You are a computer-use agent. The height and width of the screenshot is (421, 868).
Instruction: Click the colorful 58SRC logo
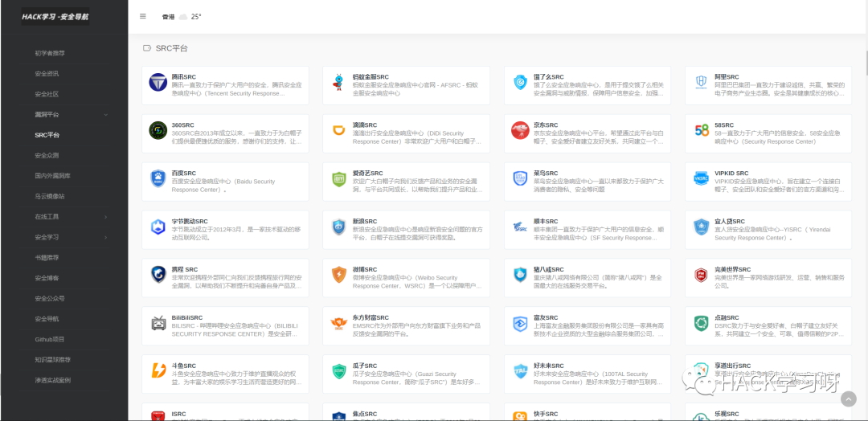pyautogui.click(x=702, y=131)
